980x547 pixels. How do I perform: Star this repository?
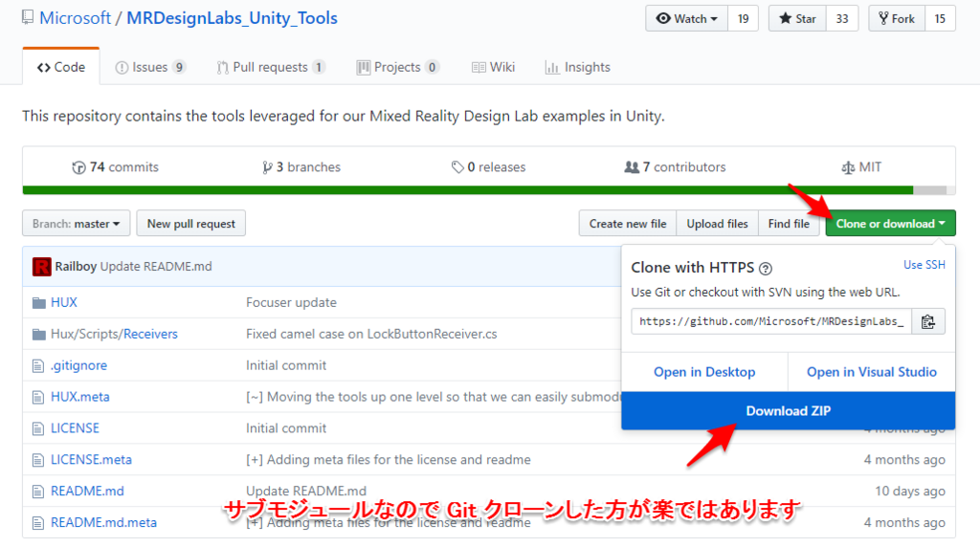click(797, 19)
